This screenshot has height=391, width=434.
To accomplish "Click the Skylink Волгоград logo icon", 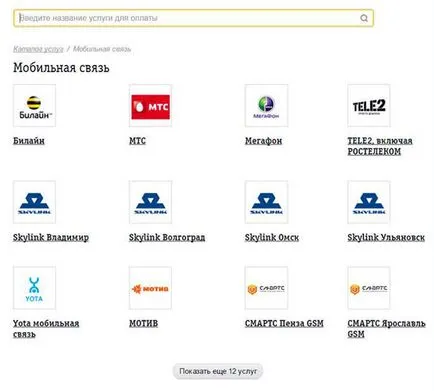I will tap(150, 202).
